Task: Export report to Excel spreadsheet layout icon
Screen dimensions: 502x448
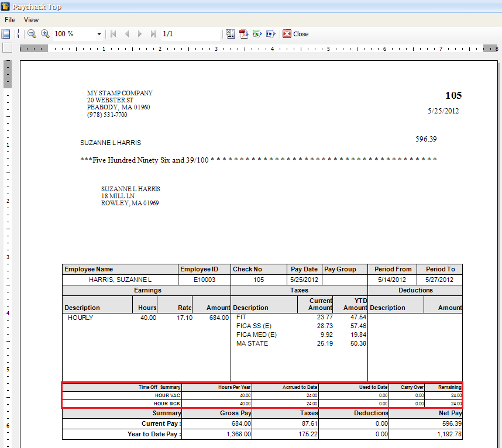Action: tap(230, 33)
